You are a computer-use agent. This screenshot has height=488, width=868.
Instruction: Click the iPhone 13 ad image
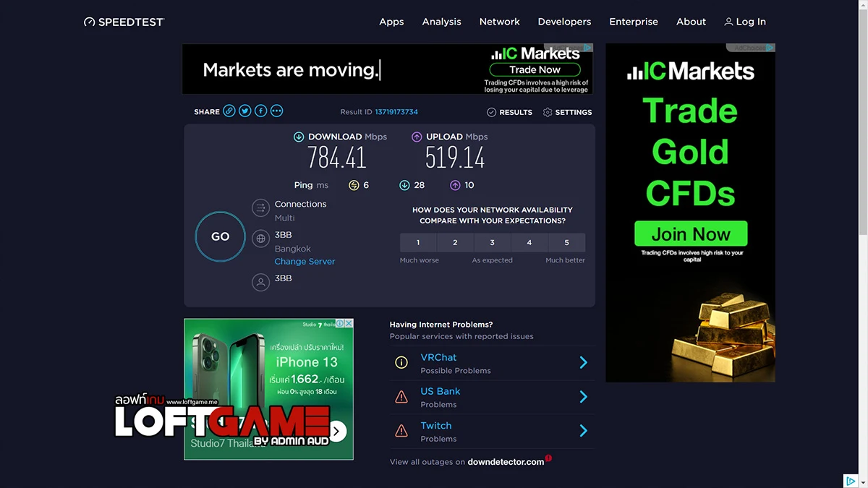[x=268, y=389]
